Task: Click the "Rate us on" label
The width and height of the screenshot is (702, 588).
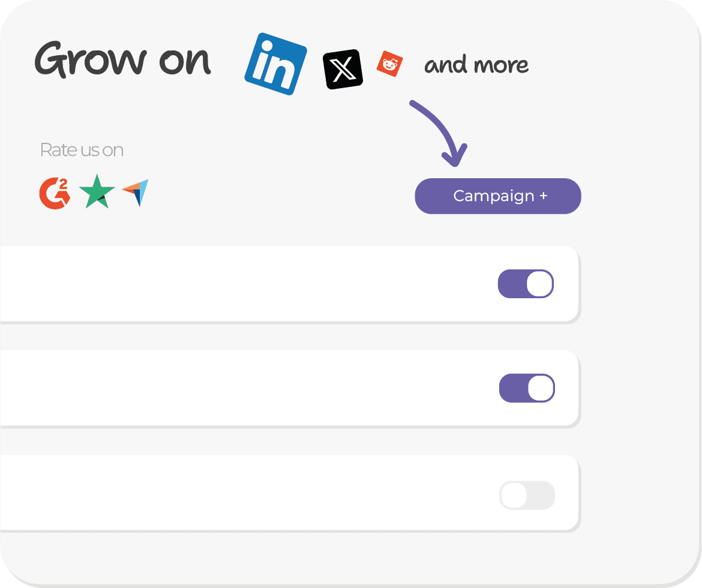Action: tap(82, 150)
